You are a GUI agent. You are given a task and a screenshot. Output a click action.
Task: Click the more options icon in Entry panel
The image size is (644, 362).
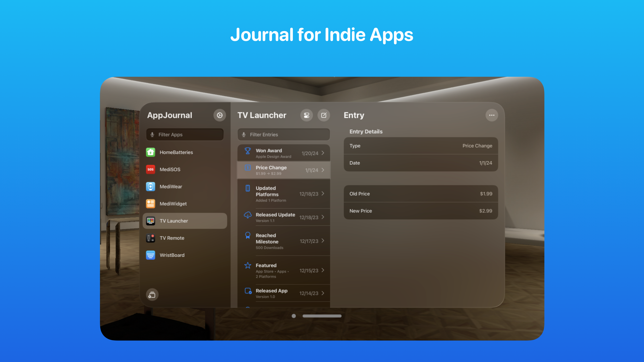click(492, 115)
